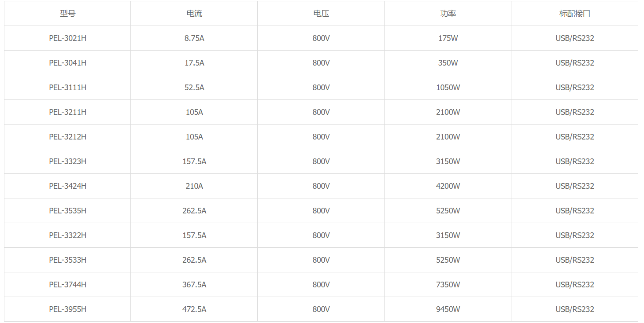Click the PEL-3211H model entry

(67, 112)
